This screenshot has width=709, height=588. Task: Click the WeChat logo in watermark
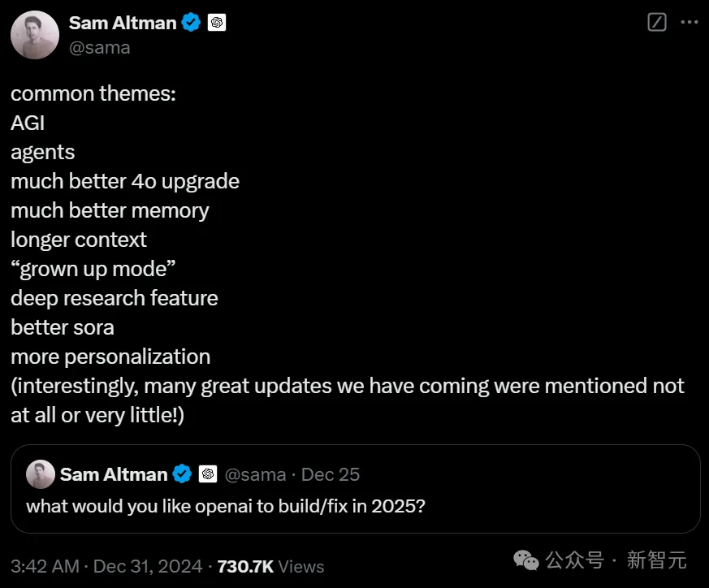[x=526, y=560]
